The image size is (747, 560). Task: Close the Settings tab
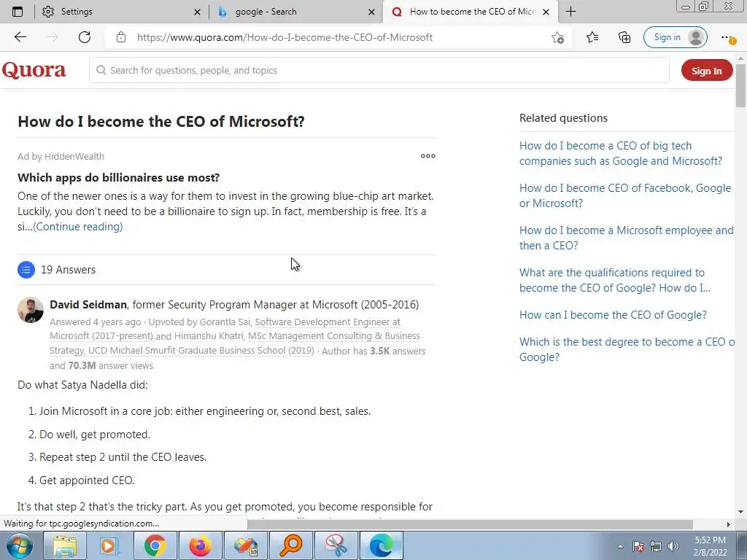point(197,12)
